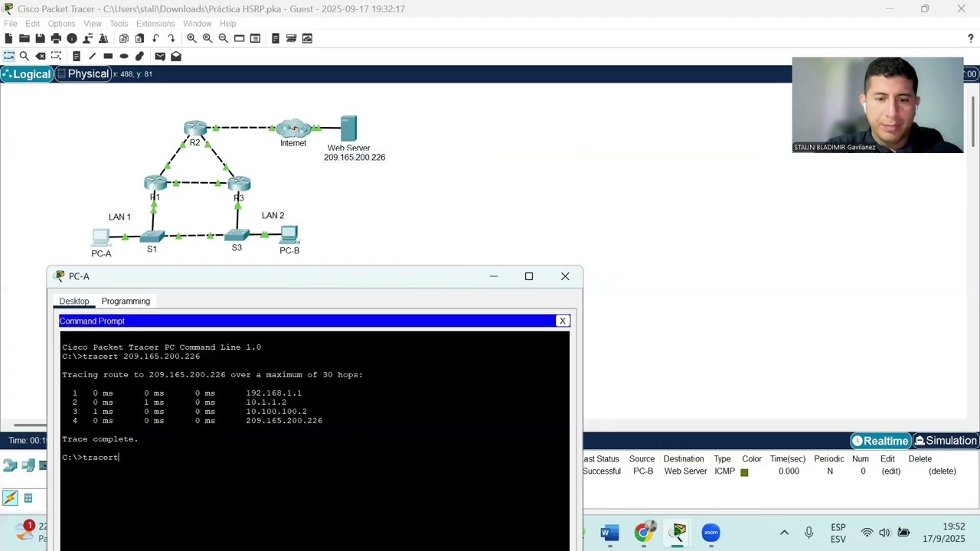Open Chrome from the taskbar
This screenshot has width=980, height=551.
tap(645, 533)
